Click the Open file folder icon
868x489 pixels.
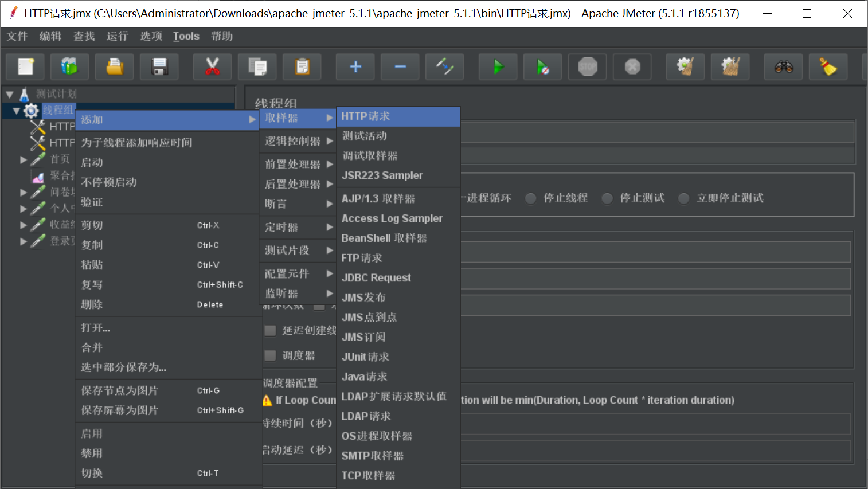point(115,67)
